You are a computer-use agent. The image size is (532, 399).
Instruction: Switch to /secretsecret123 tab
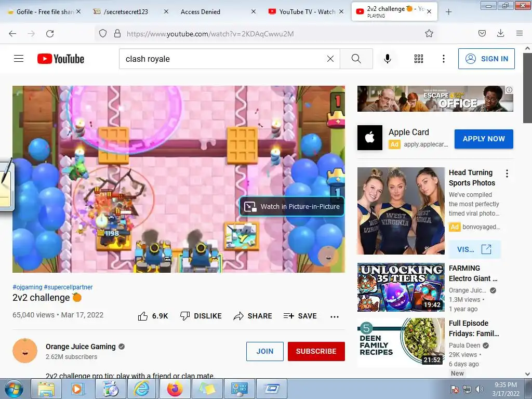tap(130, 12)
